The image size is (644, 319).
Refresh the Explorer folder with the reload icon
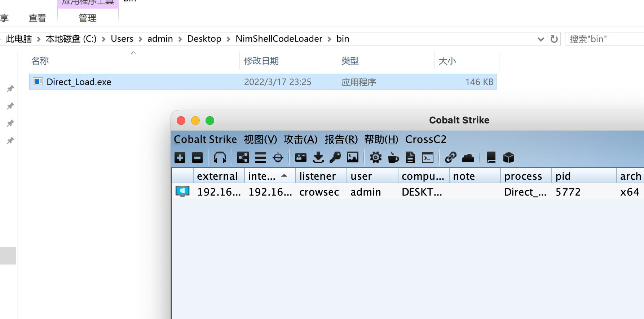554,39
